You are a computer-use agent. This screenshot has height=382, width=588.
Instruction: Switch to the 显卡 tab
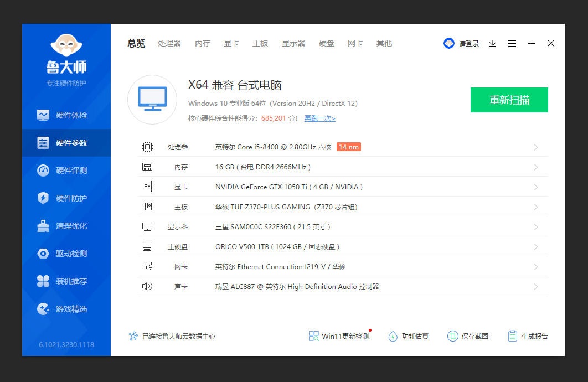(231, 44)
